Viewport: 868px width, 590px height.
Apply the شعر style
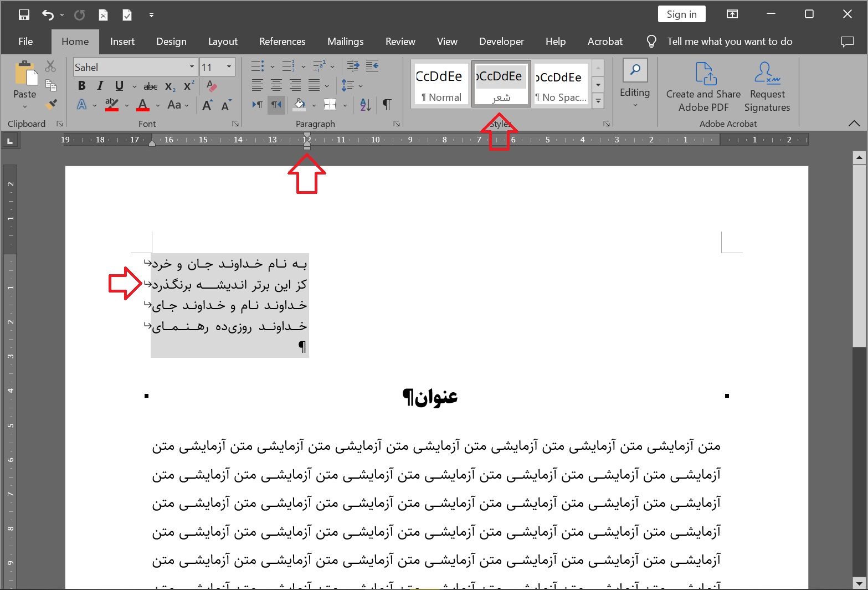click(501, 84)
